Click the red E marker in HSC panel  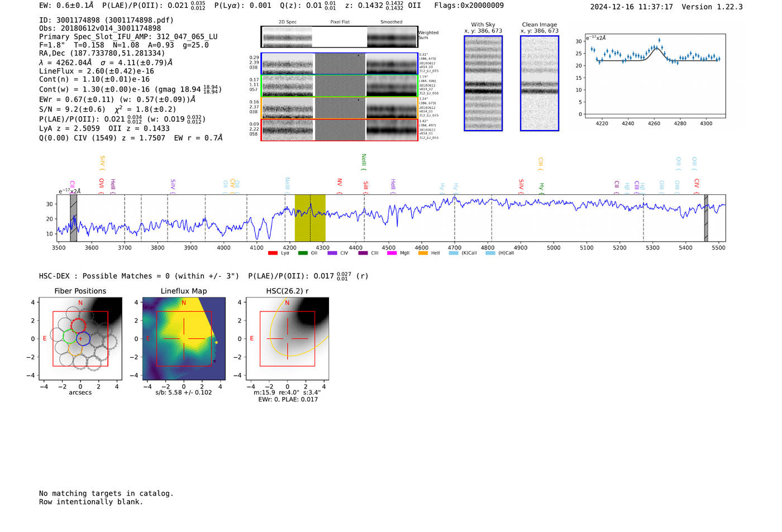tap(252, 339)
